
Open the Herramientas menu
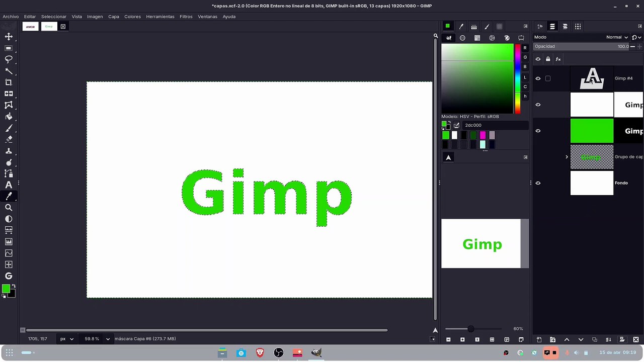tap(160, 17)
